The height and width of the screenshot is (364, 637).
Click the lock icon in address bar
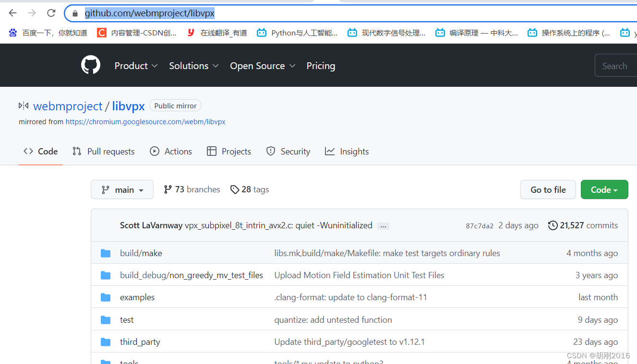click(x=75, y=13)
